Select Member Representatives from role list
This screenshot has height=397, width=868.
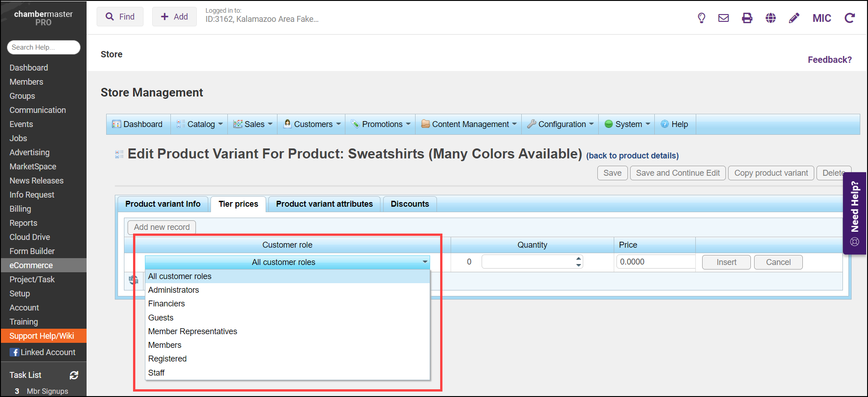[x=192, y=331]
